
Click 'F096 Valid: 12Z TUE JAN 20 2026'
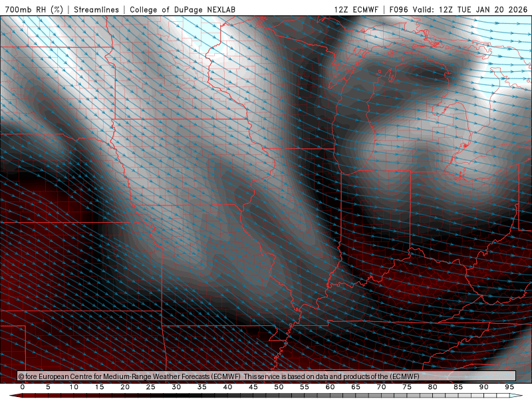click(458, 9)
